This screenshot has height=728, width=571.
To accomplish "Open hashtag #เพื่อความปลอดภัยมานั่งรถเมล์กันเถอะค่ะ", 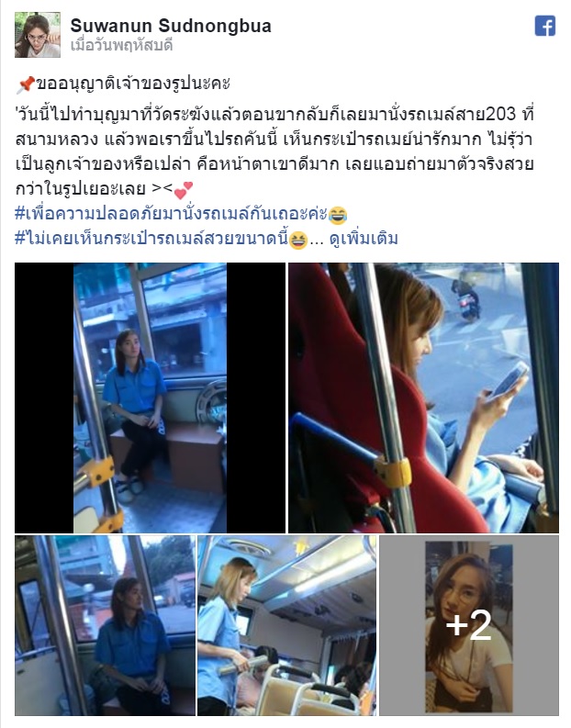I will point(172,215).
